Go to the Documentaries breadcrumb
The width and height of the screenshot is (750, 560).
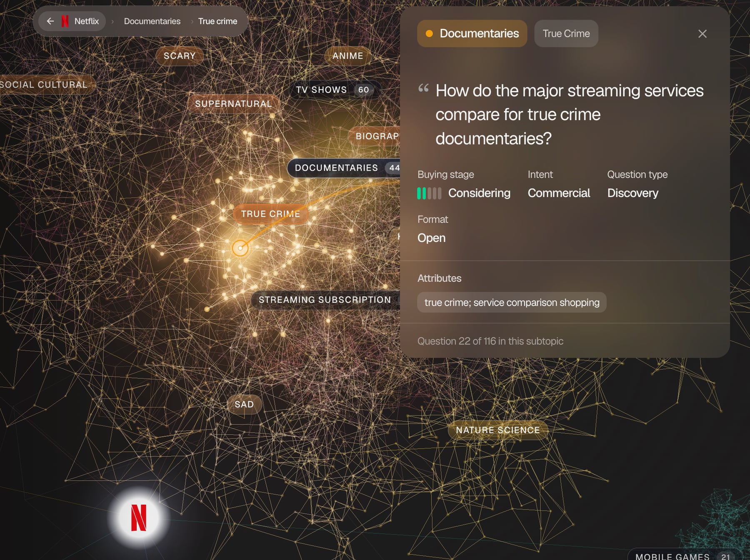click(152, 21)
